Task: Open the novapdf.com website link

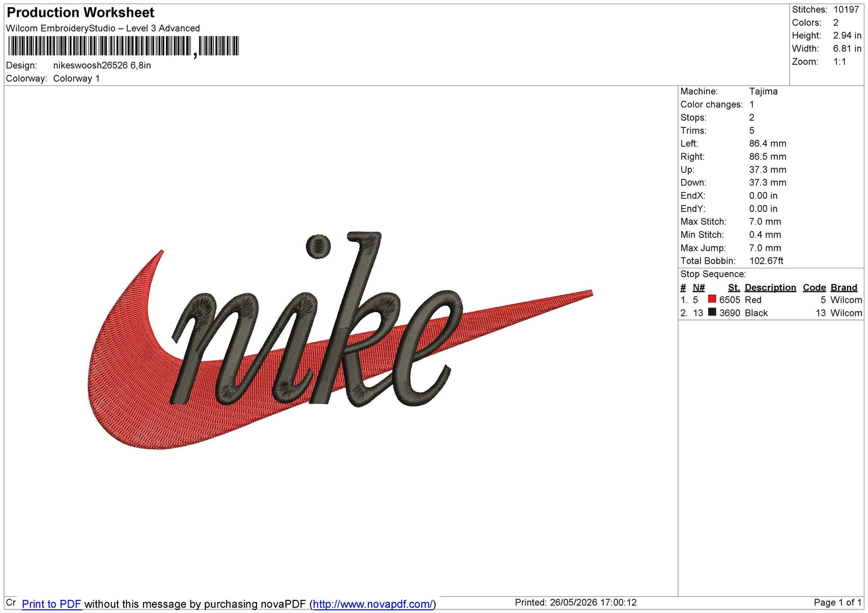Action: click(x=372, y=604)
